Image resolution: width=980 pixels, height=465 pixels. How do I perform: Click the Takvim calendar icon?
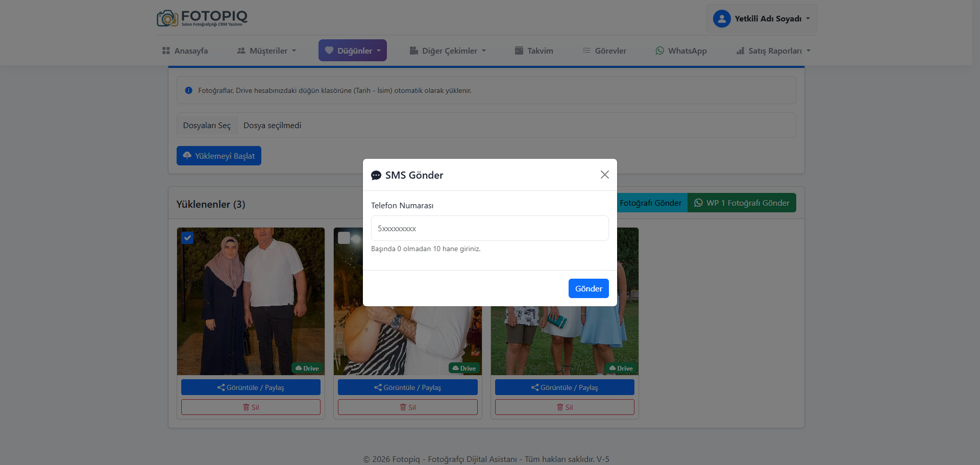click(x=519, y=51)
